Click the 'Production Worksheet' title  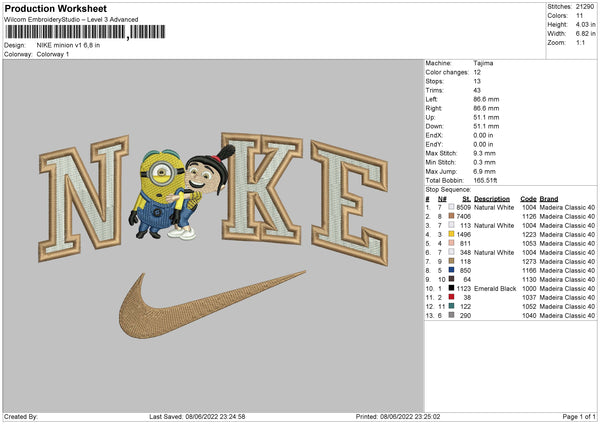pos(55,8)
